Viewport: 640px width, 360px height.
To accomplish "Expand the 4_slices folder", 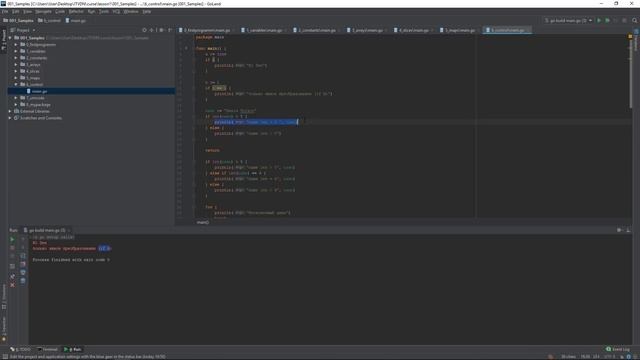I will 16,71.
